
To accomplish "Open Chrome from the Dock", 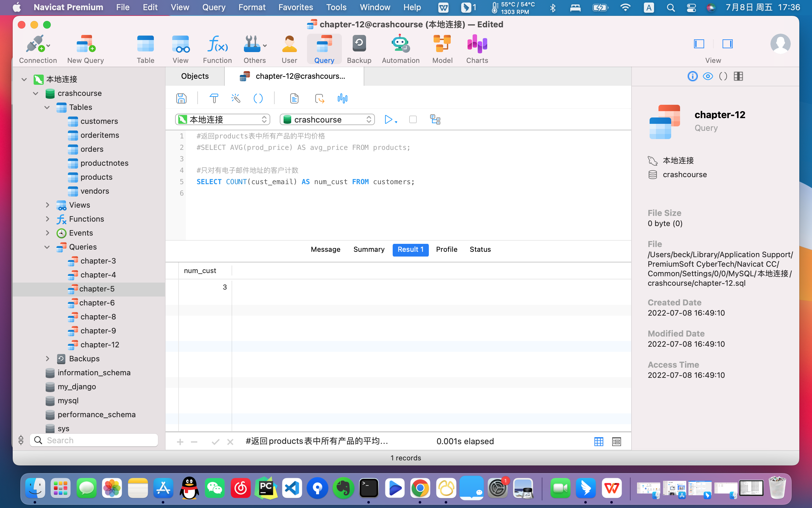I will pos(420,488).
